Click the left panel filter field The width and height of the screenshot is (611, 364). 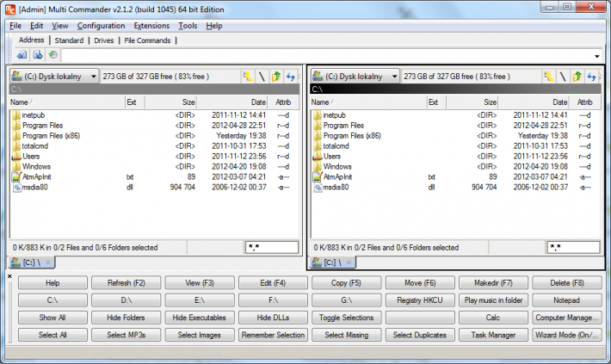272,247
